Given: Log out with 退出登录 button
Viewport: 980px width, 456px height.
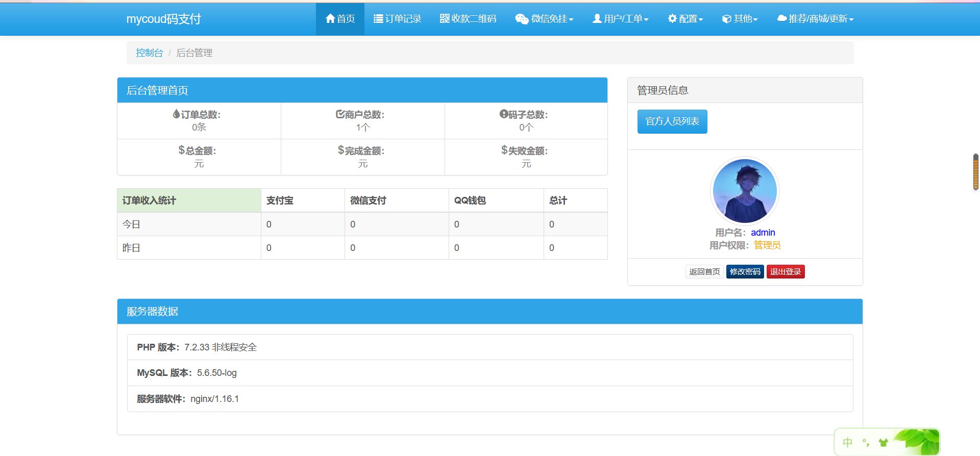Looking at the screenshot, I should click(x=785, y=272).
